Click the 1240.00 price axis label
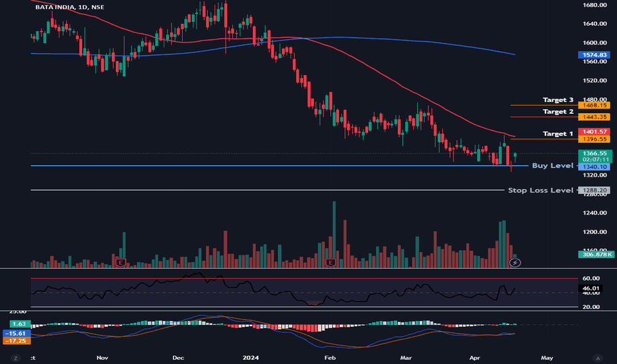This screenshot has height=364, width=617. [x=594, y=213]
